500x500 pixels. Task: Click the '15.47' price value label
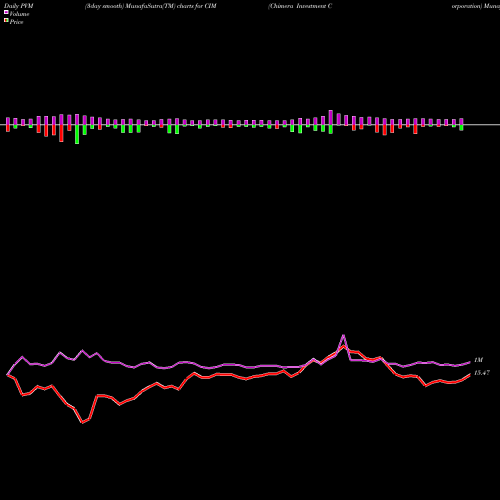482,373
